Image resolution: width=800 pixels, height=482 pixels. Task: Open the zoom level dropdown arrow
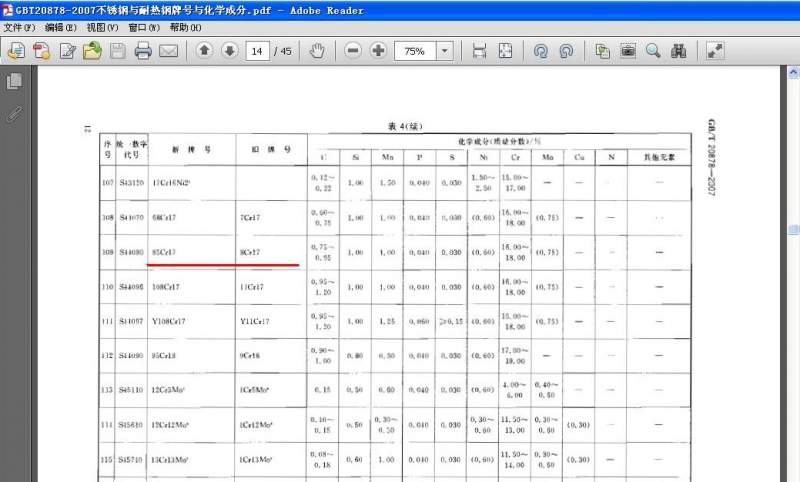[x=445, y=50]
